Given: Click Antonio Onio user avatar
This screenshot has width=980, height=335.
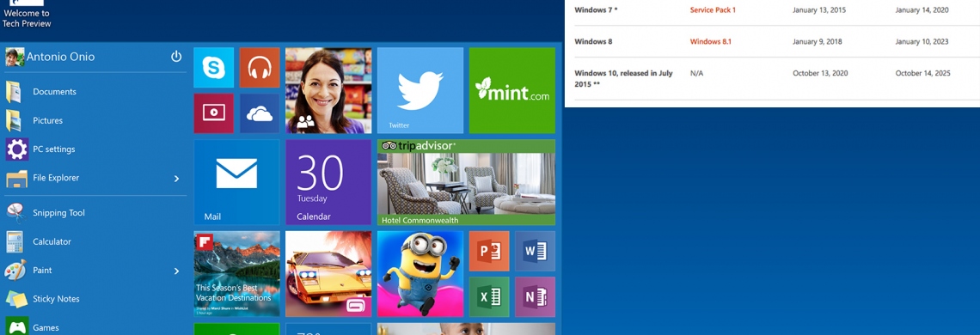Looking at the screenshot, I should tap(15, 57).
